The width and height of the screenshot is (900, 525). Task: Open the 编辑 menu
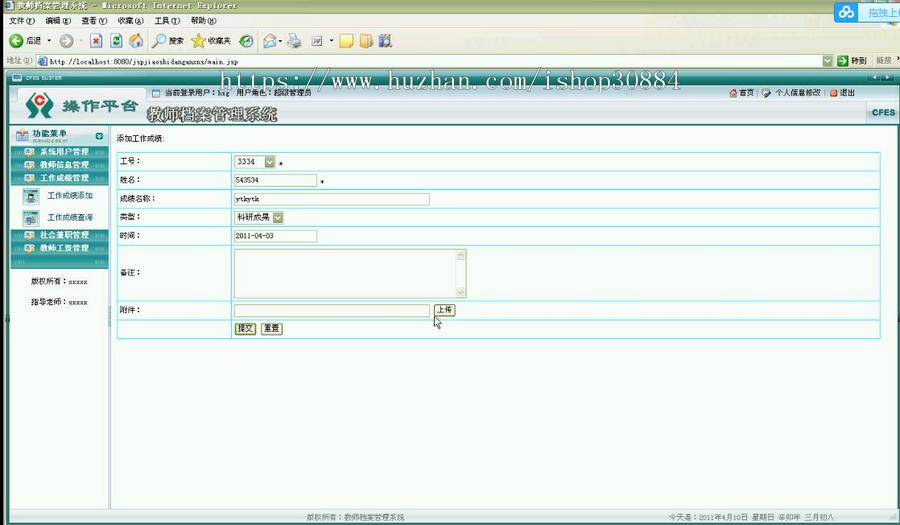pos(58,21)
